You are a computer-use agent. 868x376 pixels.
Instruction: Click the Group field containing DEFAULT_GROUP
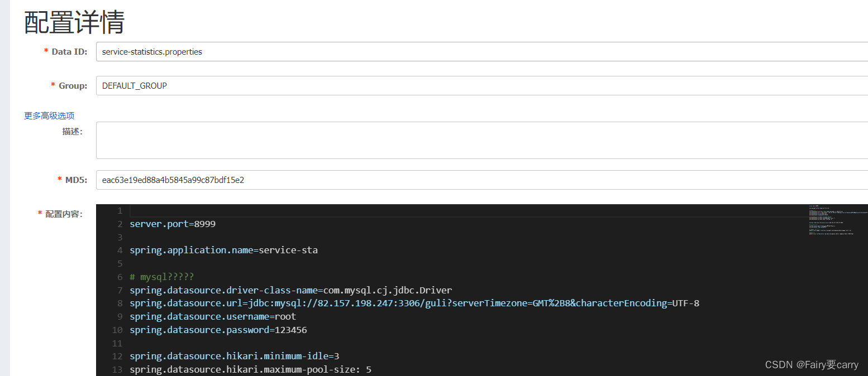coord(480,86)
